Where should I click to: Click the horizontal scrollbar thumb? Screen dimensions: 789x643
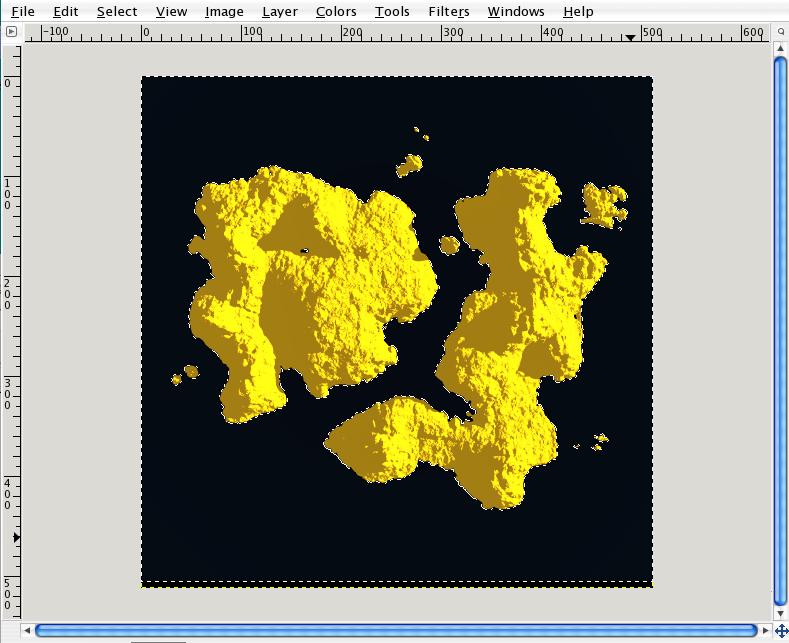pos(396,630)
